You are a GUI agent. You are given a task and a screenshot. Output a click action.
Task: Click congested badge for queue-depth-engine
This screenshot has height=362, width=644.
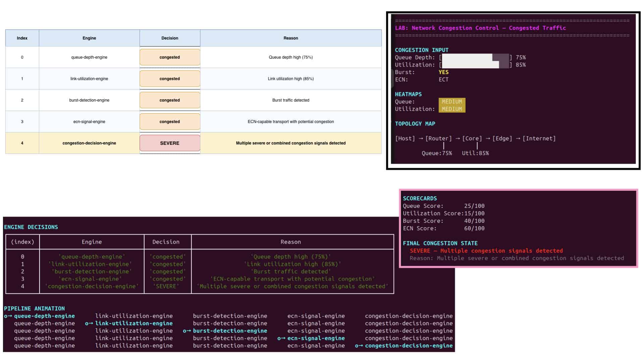(x=170, y=57)
